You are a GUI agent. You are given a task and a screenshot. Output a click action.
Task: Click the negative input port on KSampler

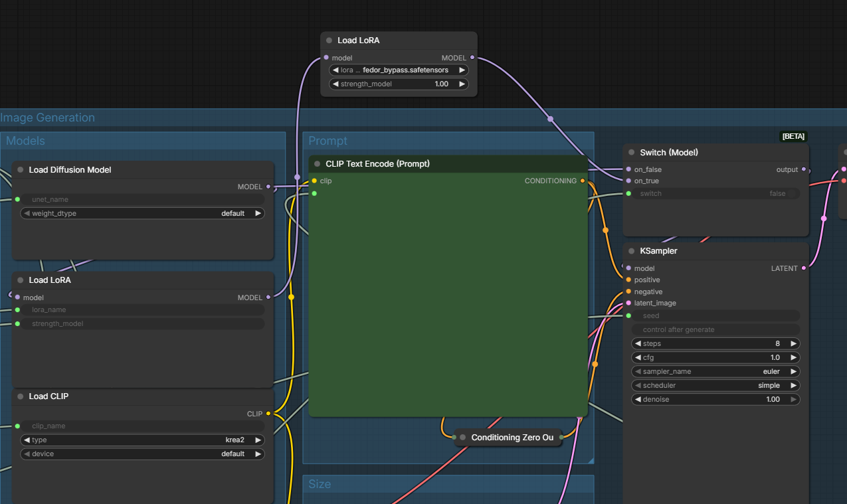(x=628, y=292)
